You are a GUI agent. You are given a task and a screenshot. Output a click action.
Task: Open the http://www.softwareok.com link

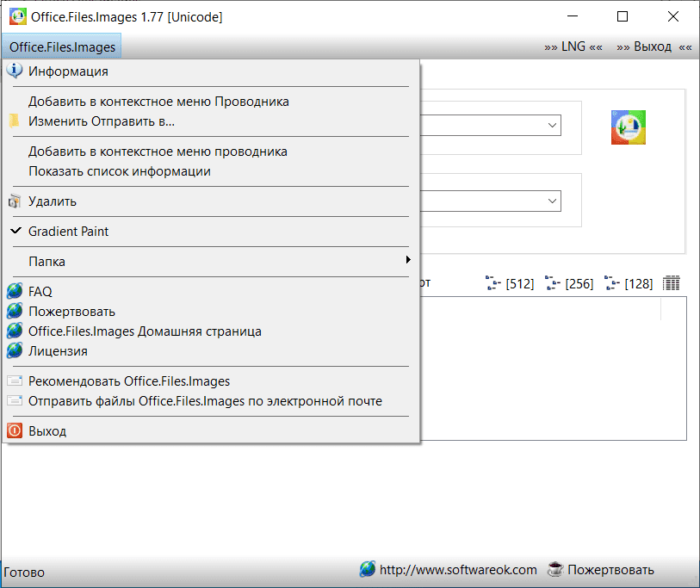point(458,570)
